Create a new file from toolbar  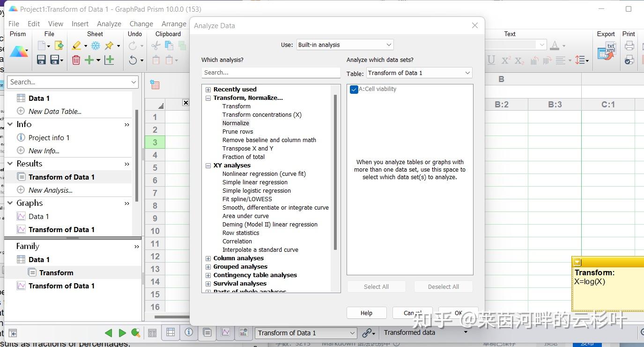click(x=42, y=45)
